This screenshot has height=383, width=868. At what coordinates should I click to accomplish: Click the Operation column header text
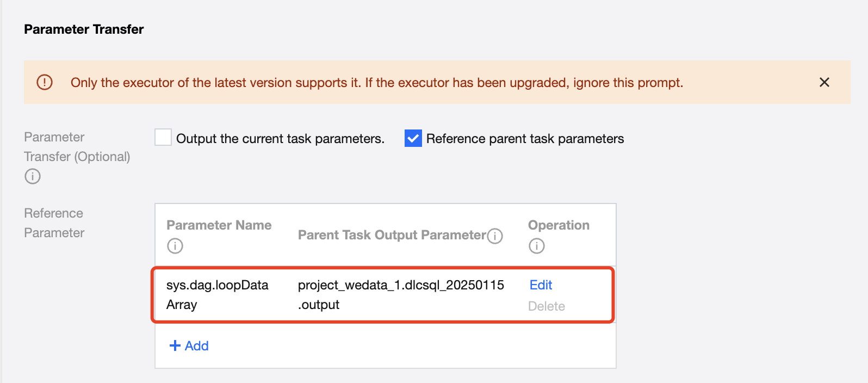pos(559,225)
